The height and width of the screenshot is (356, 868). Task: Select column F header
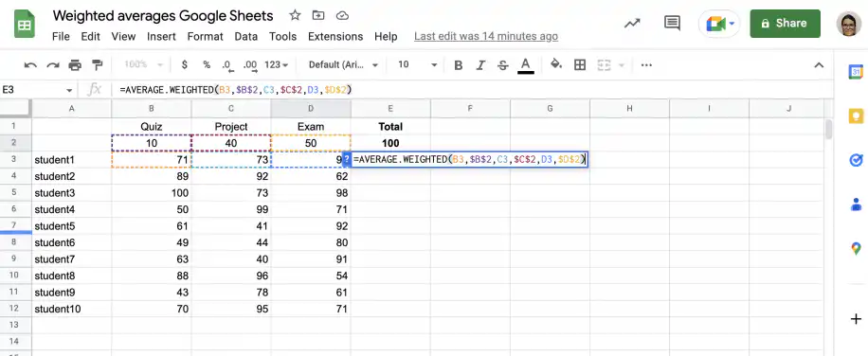coord(470,109)
